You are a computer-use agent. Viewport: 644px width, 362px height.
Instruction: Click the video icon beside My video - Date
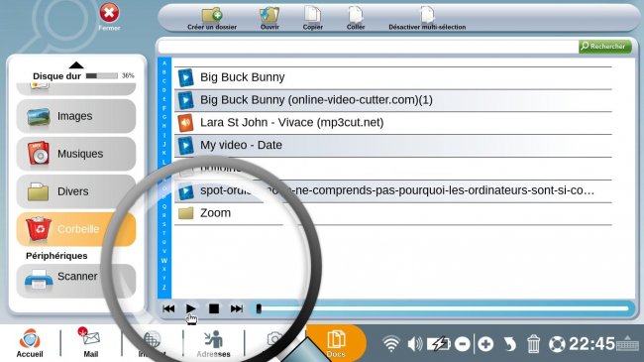click(x=185, y=145)
